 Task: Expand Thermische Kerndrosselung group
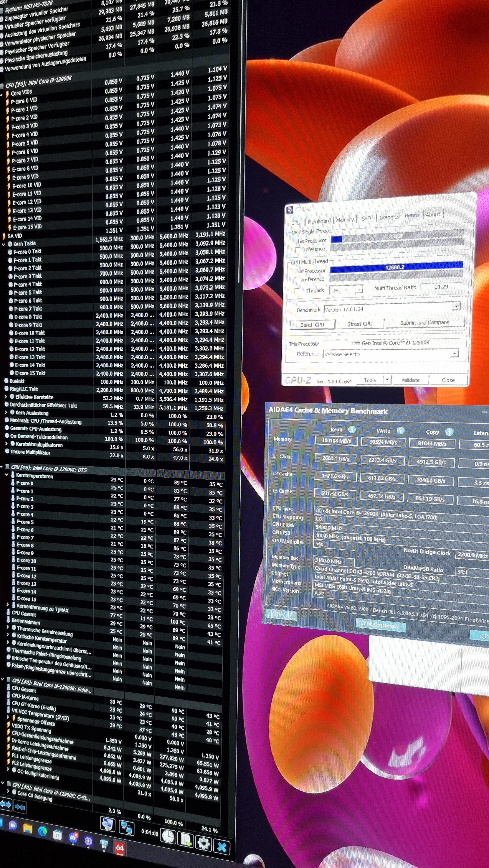[x=8, y=627]
